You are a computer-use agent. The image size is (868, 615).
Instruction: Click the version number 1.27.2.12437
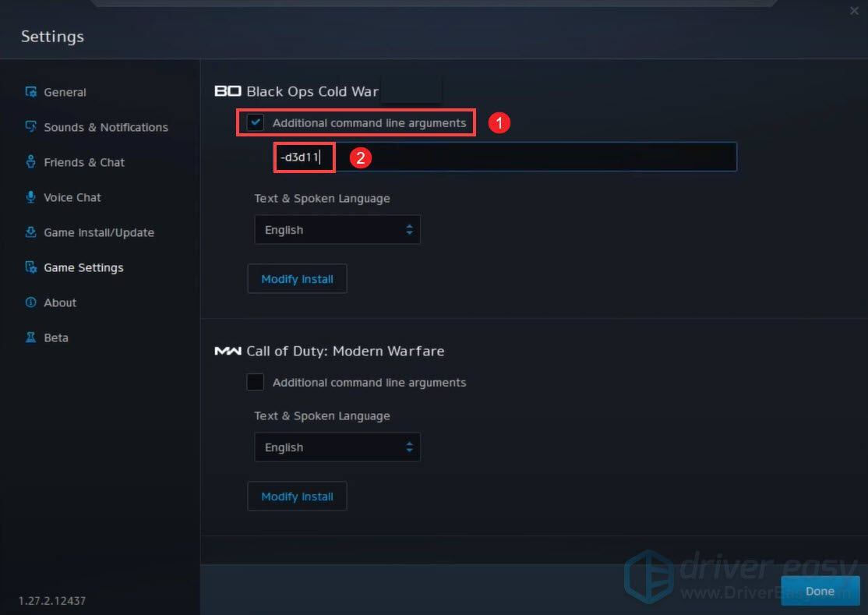[52, 601]
